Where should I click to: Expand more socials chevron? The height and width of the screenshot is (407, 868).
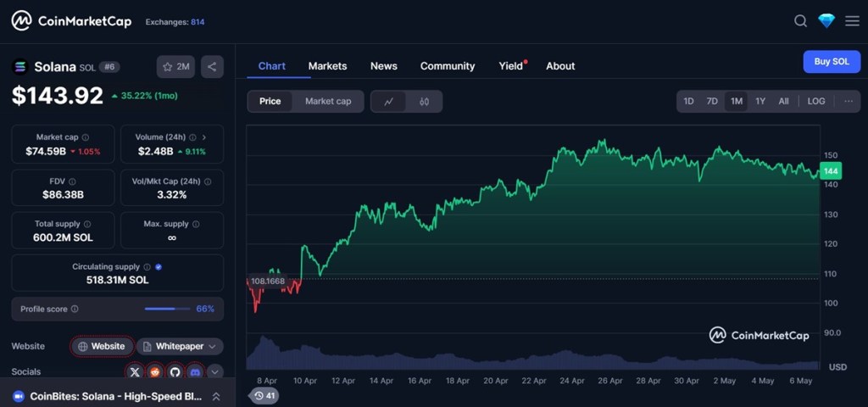[x=215, y=372]
